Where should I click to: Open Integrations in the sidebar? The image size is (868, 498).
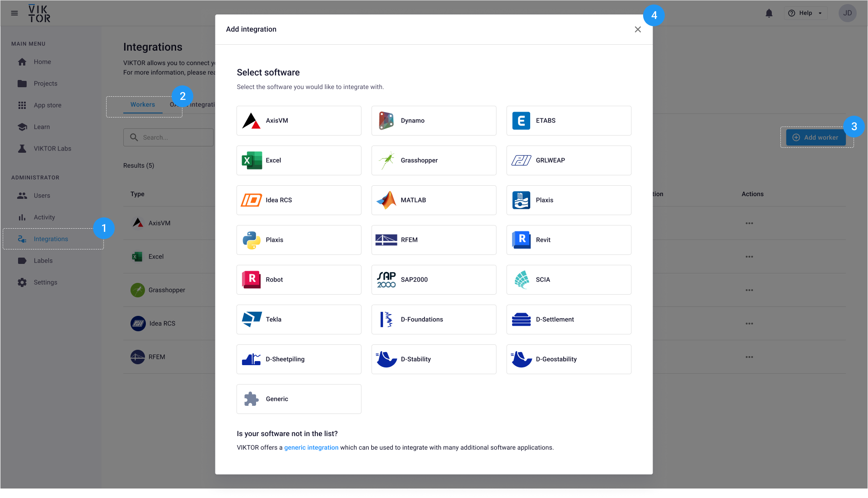coord(51,239)
